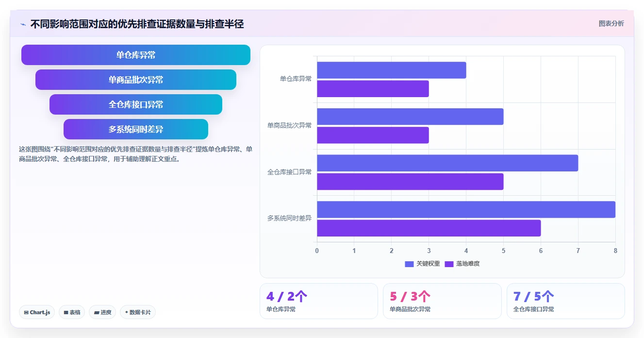
Task: Click the 关键权重 bar for 多系统同时差异
Action: (466, 209)
